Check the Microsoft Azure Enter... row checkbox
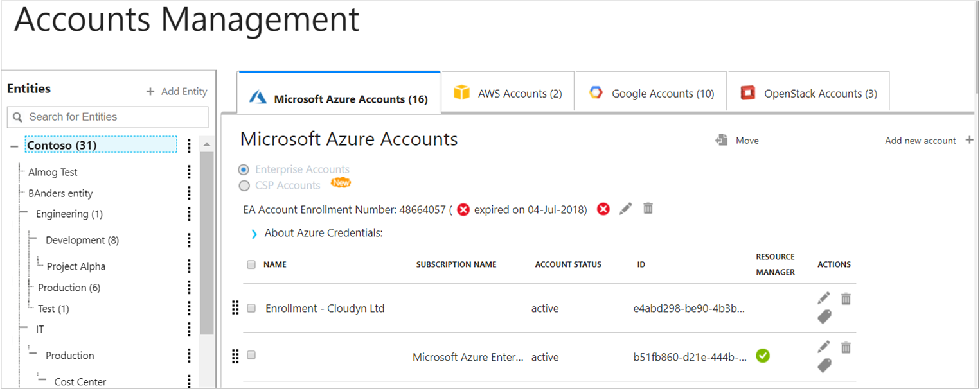This screenshot has width=980, height=389. pos(251,355)
